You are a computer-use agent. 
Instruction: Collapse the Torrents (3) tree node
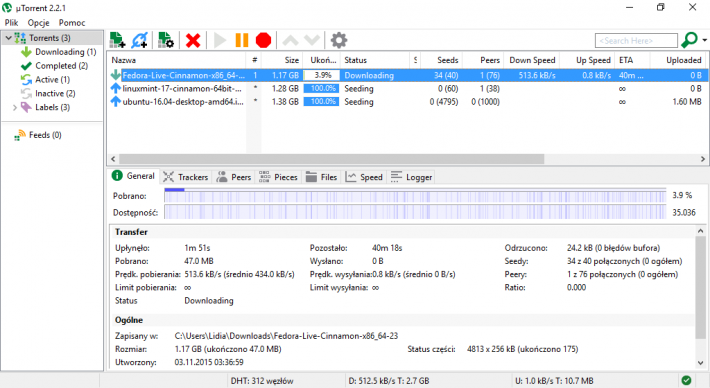click(8, 38)
